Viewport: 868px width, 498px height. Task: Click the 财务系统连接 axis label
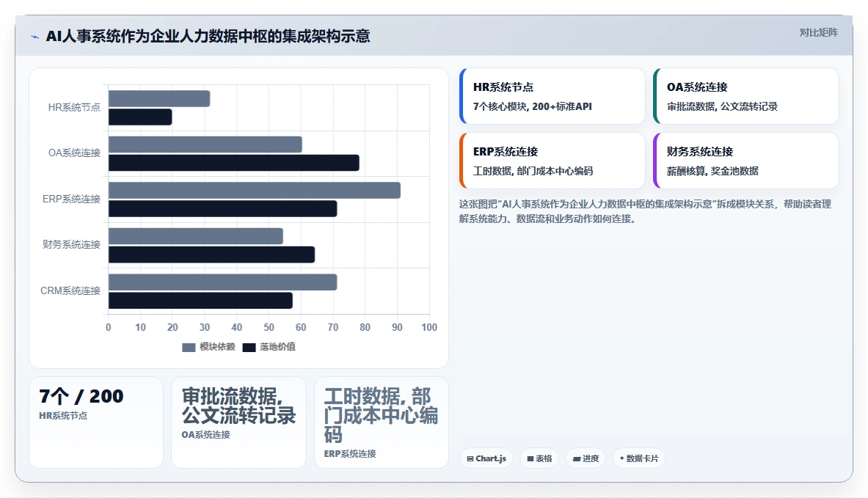[x=71, y=244]
